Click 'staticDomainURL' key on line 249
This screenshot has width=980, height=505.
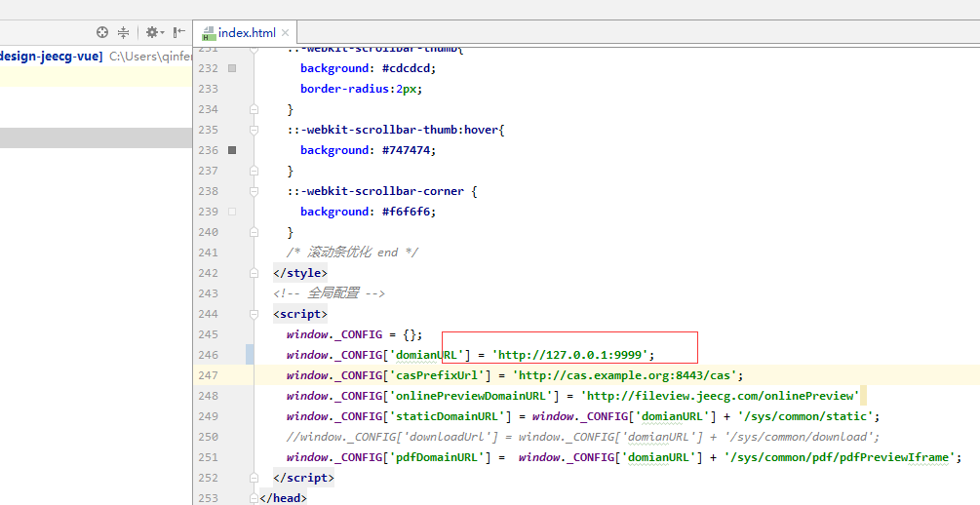pos(447,416)
